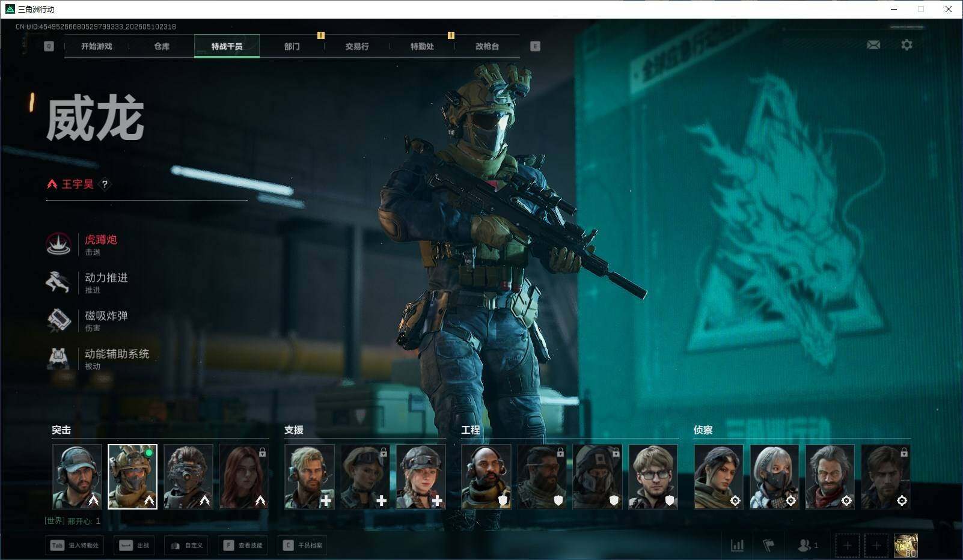Select the 磁吸炸弹 skill icon
Screen dimensions: 963x560
(x=58, y=320)
